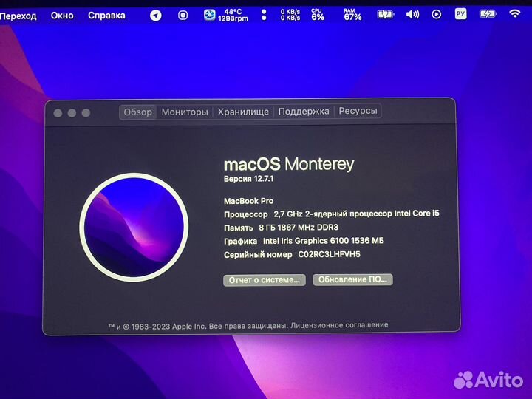The height and width of the screenshot is (399, 532).
Task: Click the two-dot status menu icon
Action: 264,15
